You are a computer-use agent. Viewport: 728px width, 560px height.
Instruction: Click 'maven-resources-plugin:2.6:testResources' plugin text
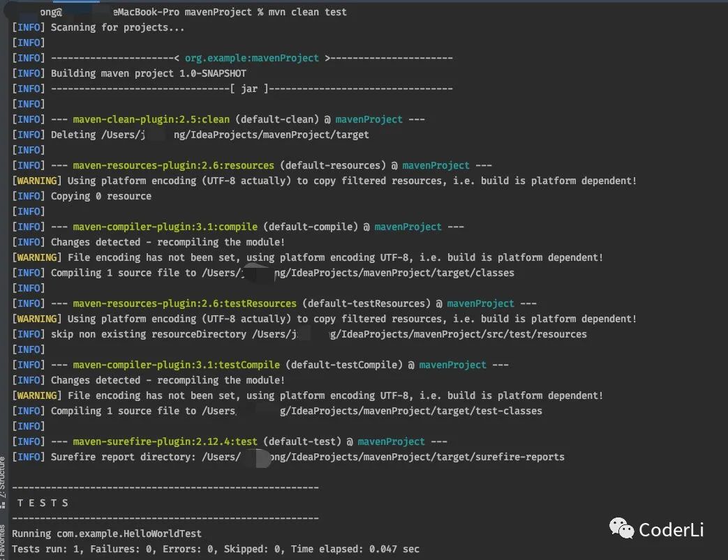coord(185,303)
